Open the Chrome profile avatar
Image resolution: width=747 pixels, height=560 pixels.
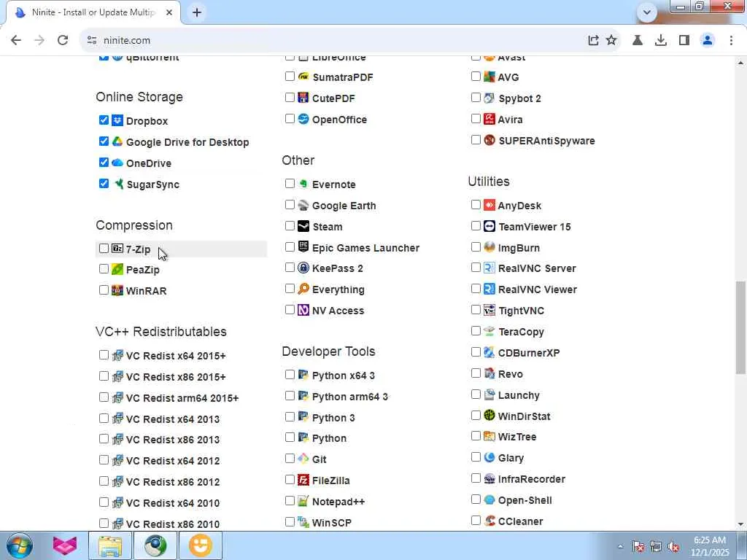[x=708, y=41]
